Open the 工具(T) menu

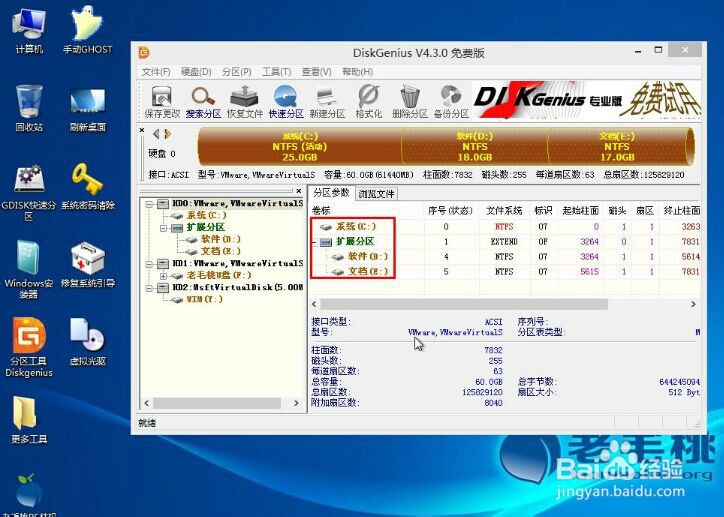pyautogui.click(x=276, y=72)
